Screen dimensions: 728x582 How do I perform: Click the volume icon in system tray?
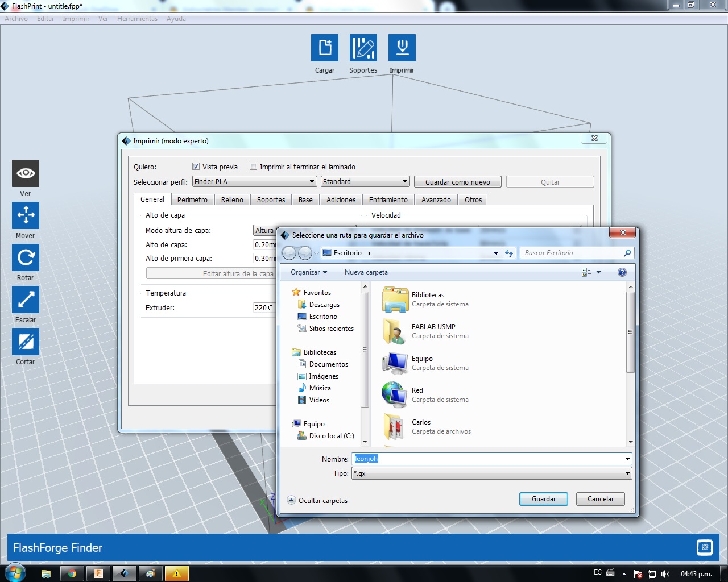click(x=665, y=573)
